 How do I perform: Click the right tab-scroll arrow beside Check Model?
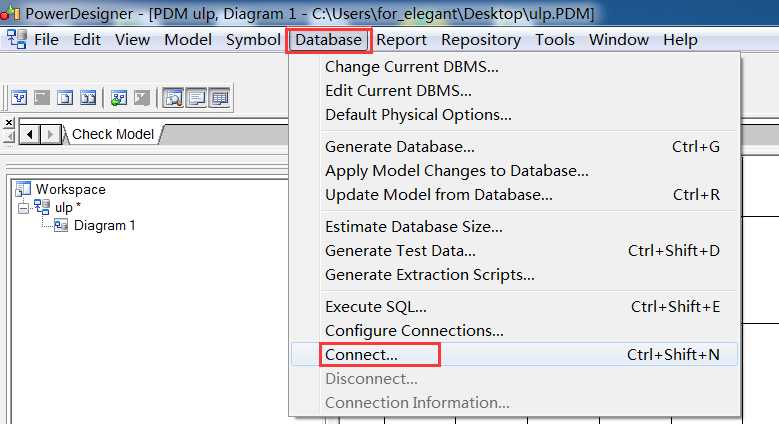pos(50,134)
